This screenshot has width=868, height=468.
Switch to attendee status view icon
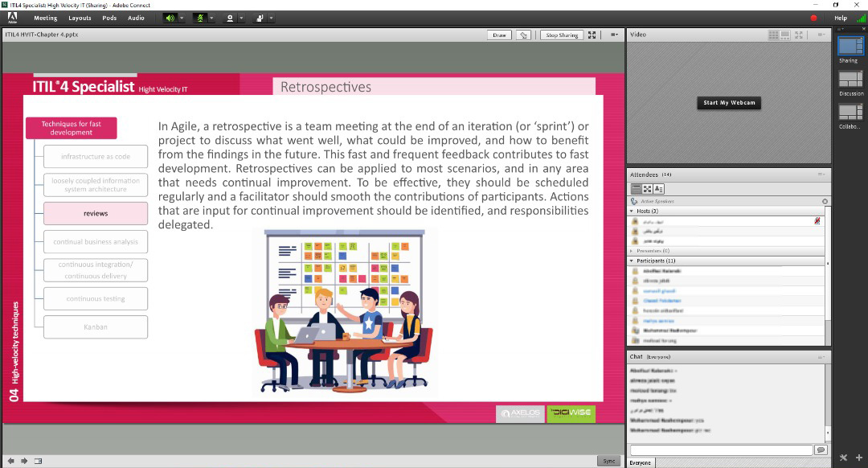[658, 190]
